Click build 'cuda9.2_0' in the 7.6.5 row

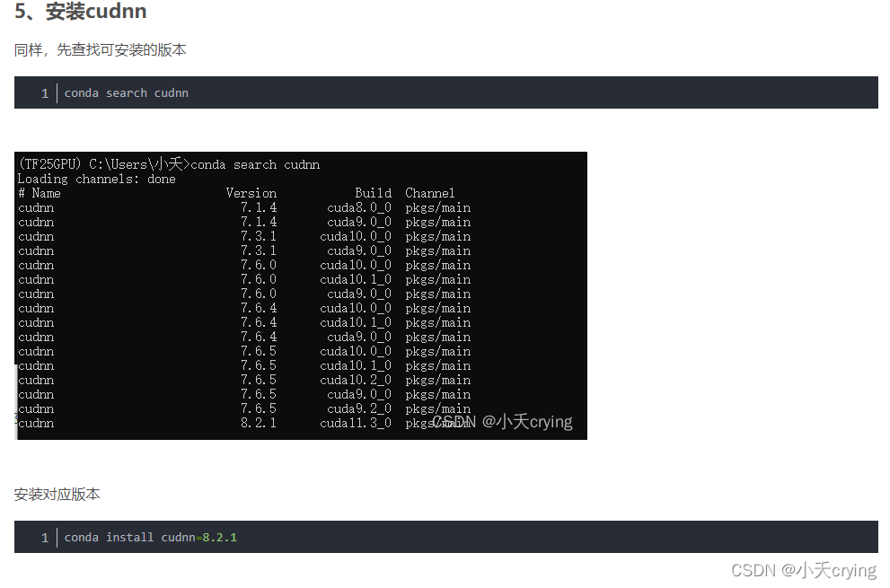[358, 409]
